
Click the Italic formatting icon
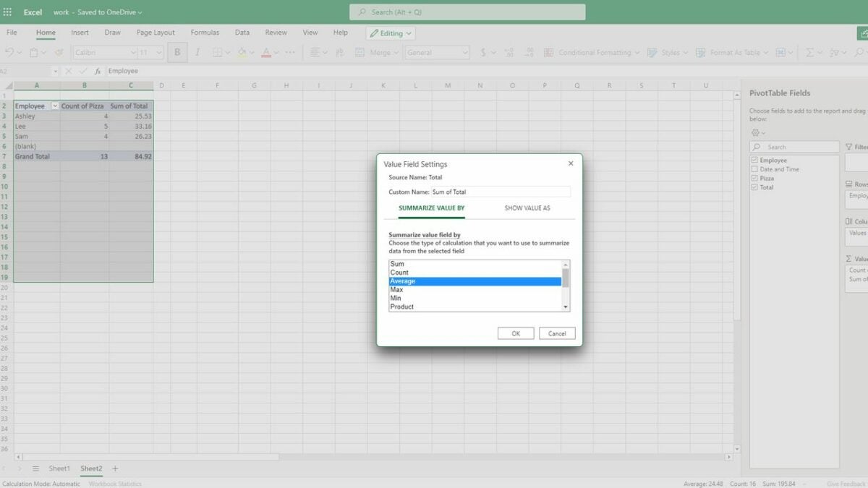coord(197,53)
